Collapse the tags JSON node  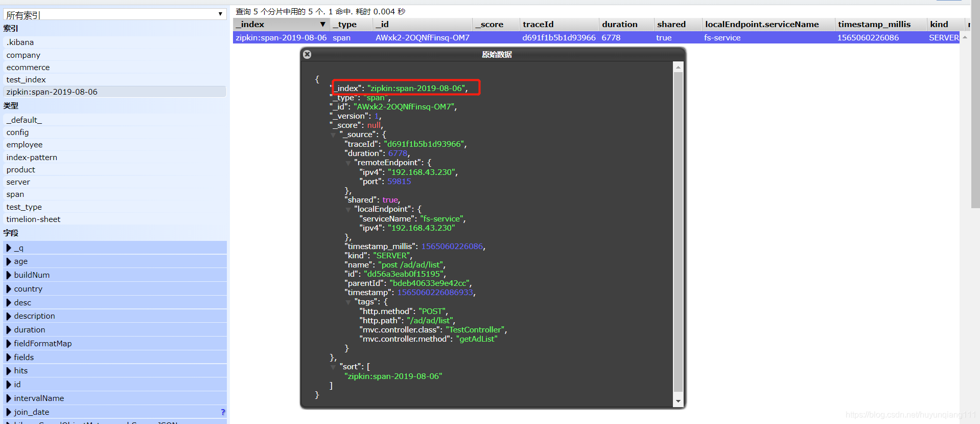point(348,302)
